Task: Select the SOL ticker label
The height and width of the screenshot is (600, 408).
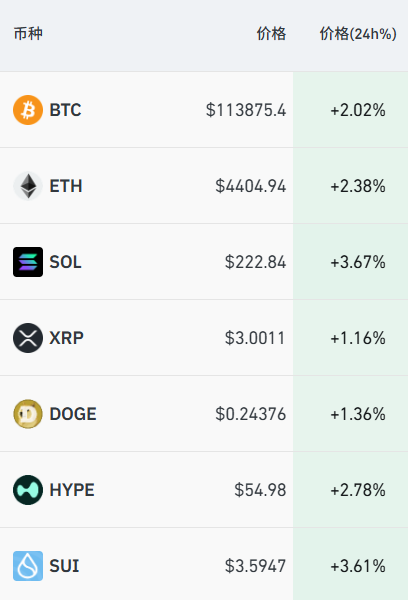Action: pyautogui.click(x=65, y=262)
